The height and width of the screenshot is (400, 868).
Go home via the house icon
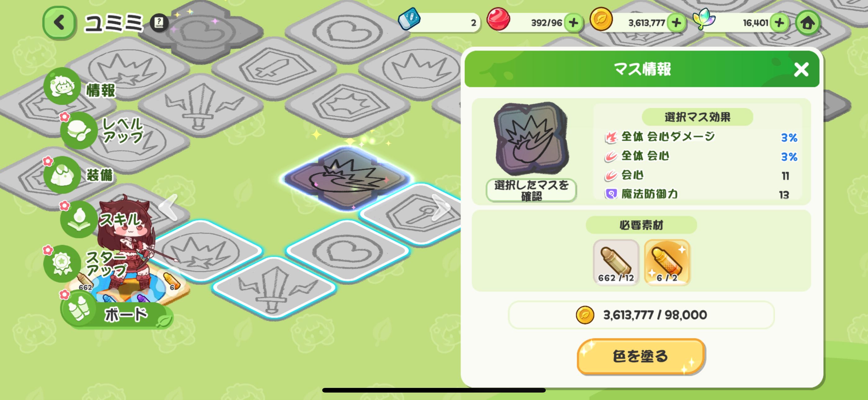coord(807,23)
